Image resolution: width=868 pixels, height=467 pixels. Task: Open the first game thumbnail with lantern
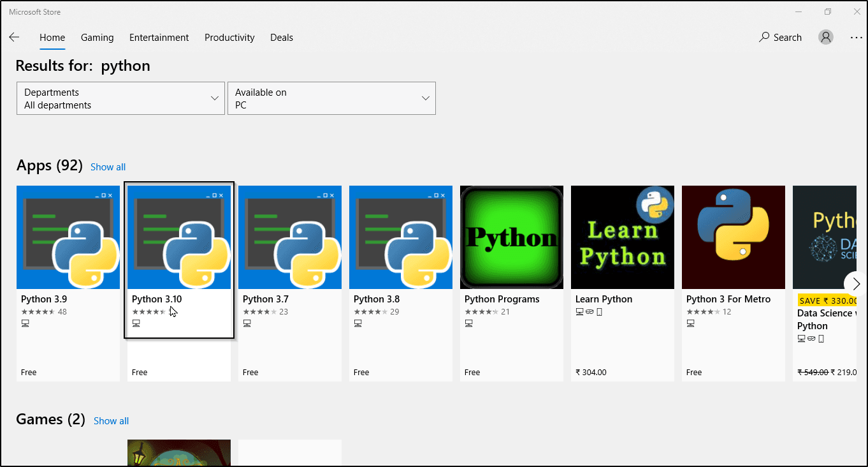[x=179, y=452]
